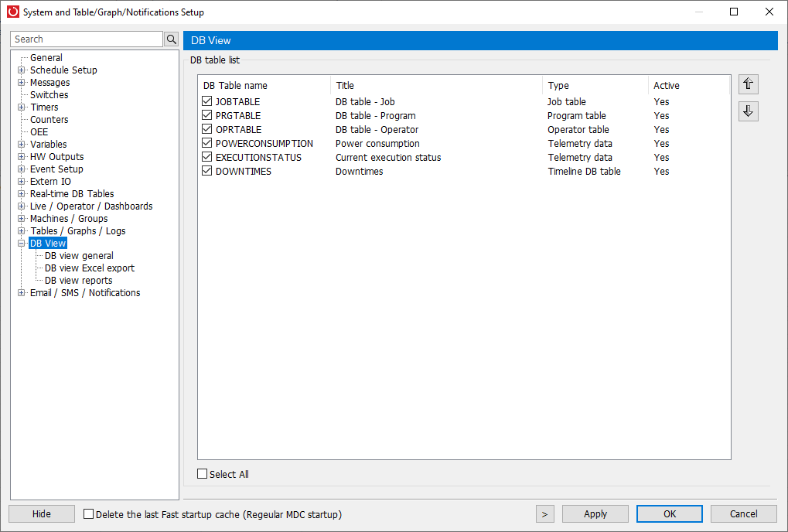Screen dimensions: 788x532
Task: Collapse the DB View tree node
Action: [21, 243]
